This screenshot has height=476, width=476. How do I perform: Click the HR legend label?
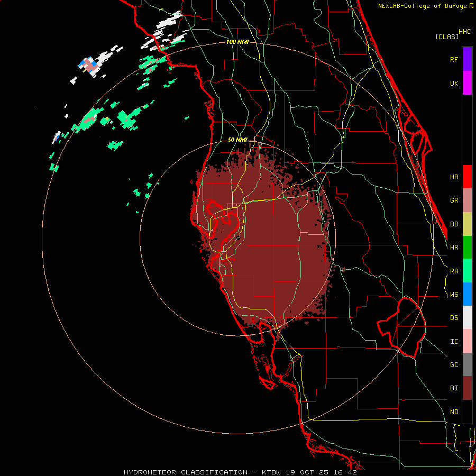click(454, 248)
